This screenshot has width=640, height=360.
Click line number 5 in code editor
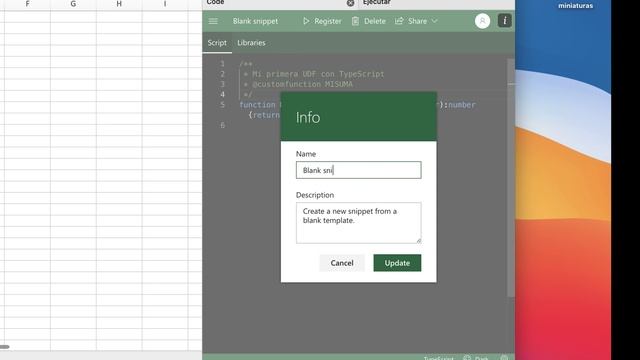222,105
